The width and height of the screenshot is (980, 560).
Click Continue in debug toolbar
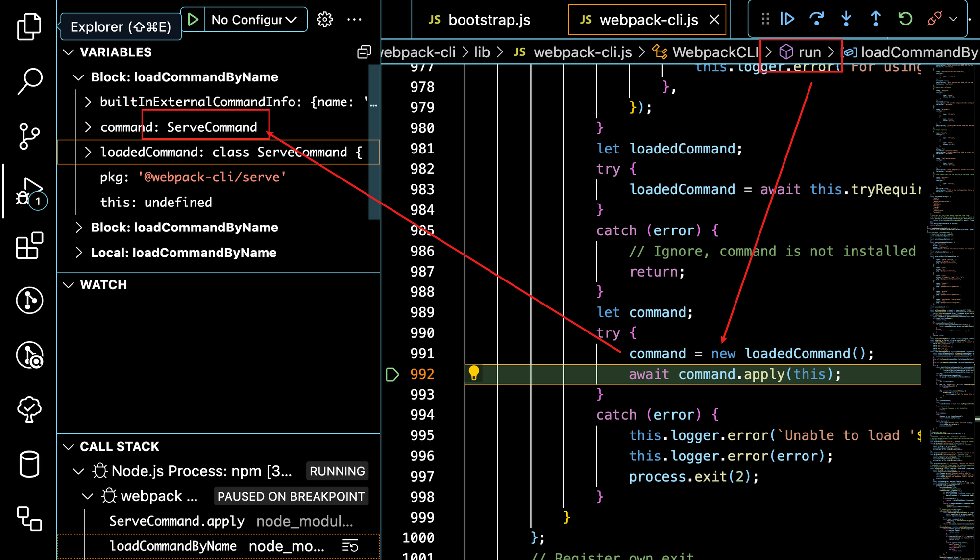(x=787, y=19)
